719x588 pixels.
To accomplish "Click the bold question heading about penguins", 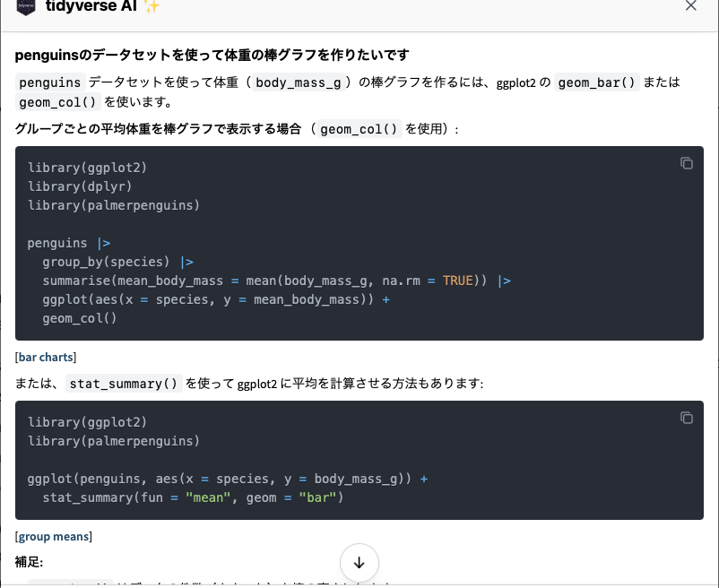I will pos(212,56).
